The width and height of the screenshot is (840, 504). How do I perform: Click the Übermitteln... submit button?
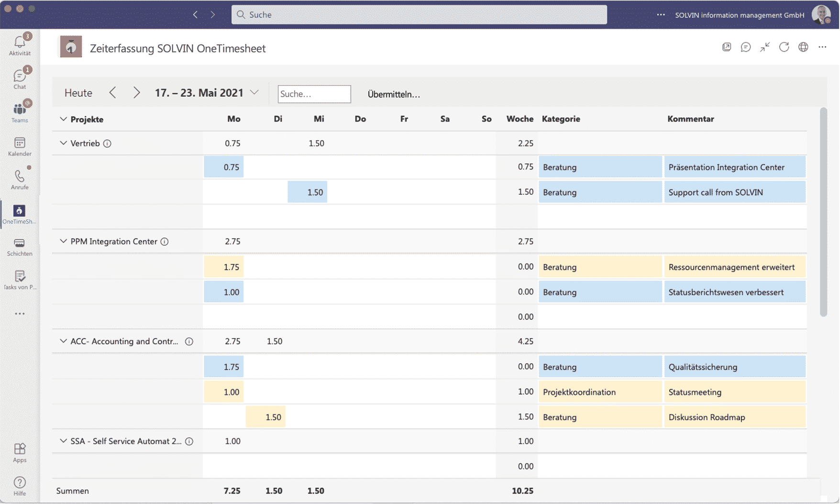point(394,94)
